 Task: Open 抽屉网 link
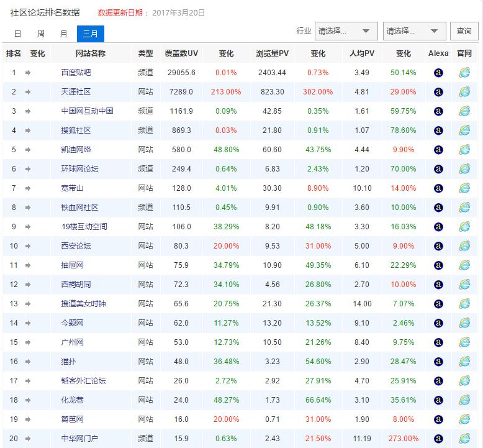[x=72, y=265]
